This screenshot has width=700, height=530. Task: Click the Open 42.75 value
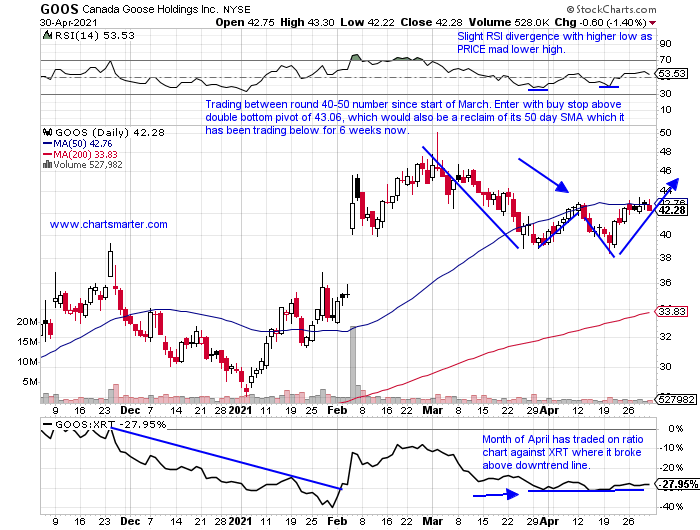pyautogui.click(x=245, y=22)
